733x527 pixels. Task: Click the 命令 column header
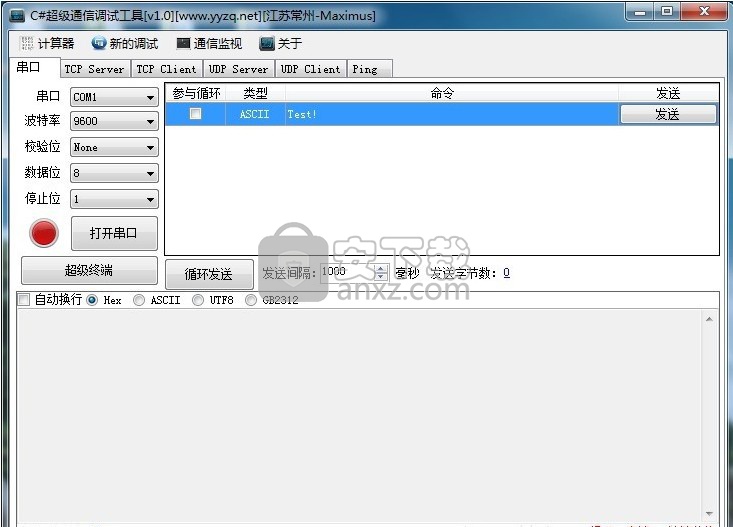tap(452, 93)
